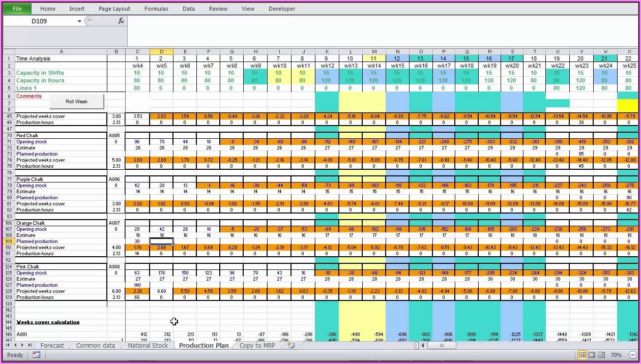Open the Formulas ribbon tab
The height and width of the screenshot is (364, 641).
(156, 9)
